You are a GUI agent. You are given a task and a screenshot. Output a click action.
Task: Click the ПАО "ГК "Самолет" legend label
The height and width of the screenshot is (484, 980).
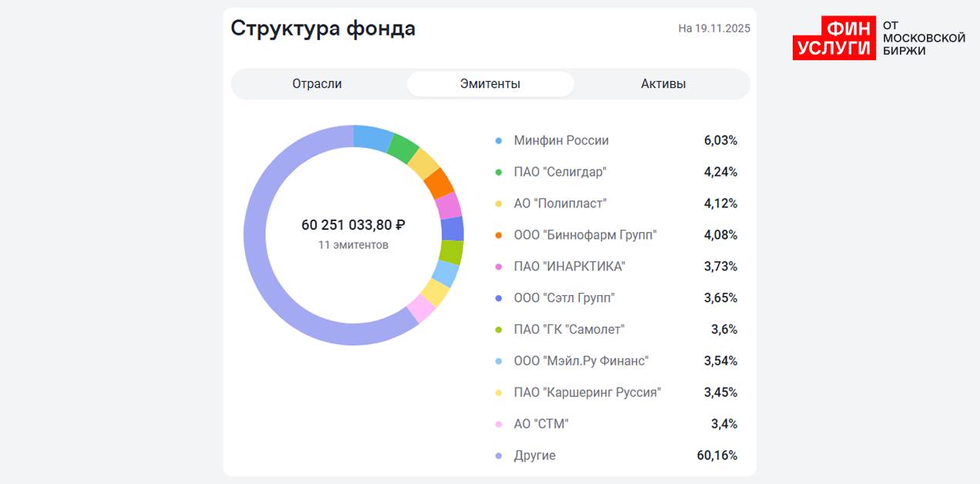[x=569, y=330]
